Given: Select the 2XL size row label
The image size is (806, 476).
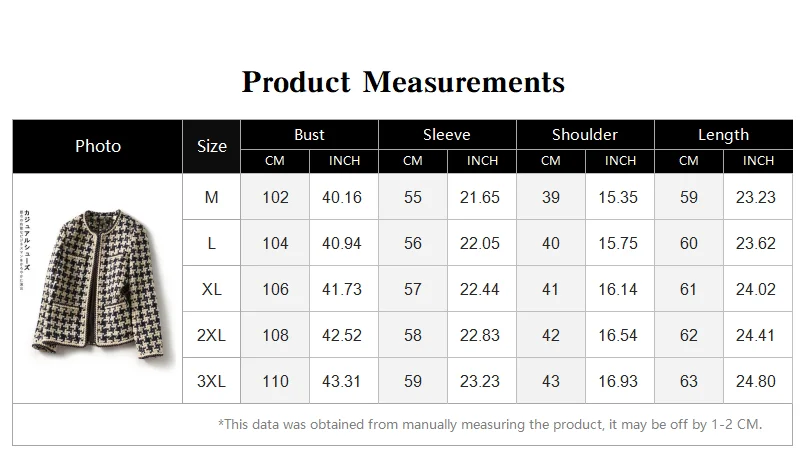Looking at the screenshot, I should (x=212, y=336).
